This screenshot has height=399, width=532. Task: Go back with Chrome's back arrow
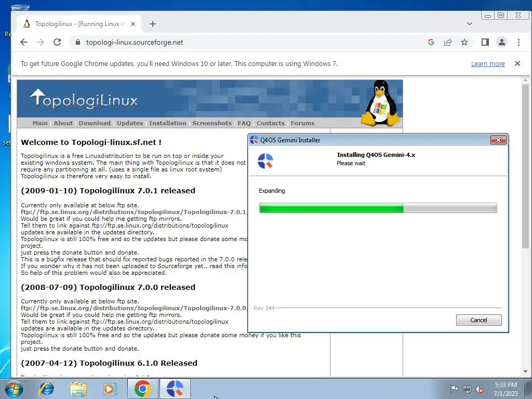[24, 42]
